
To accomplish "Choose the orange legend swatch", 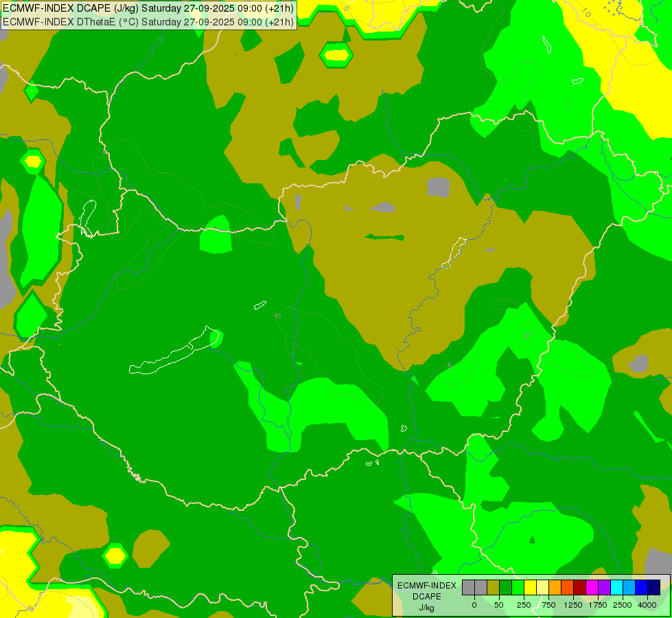I will pos(555,588).
